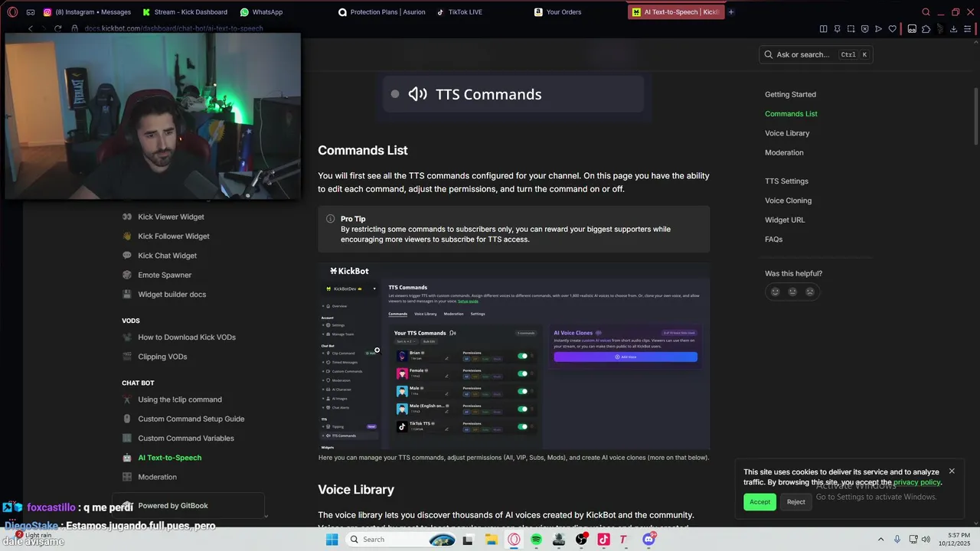
Task: Rate page with the sad face
Action: [x=809, y=292]
